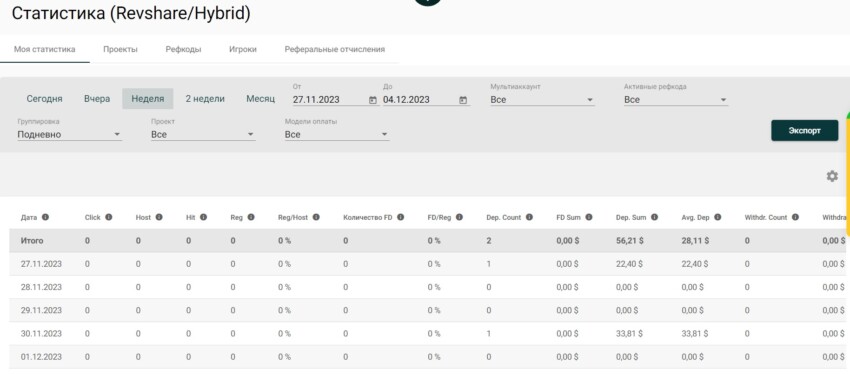Open the Проект dropdown
The height and width of the screenshot is (375, 850).
click(203, 134)
